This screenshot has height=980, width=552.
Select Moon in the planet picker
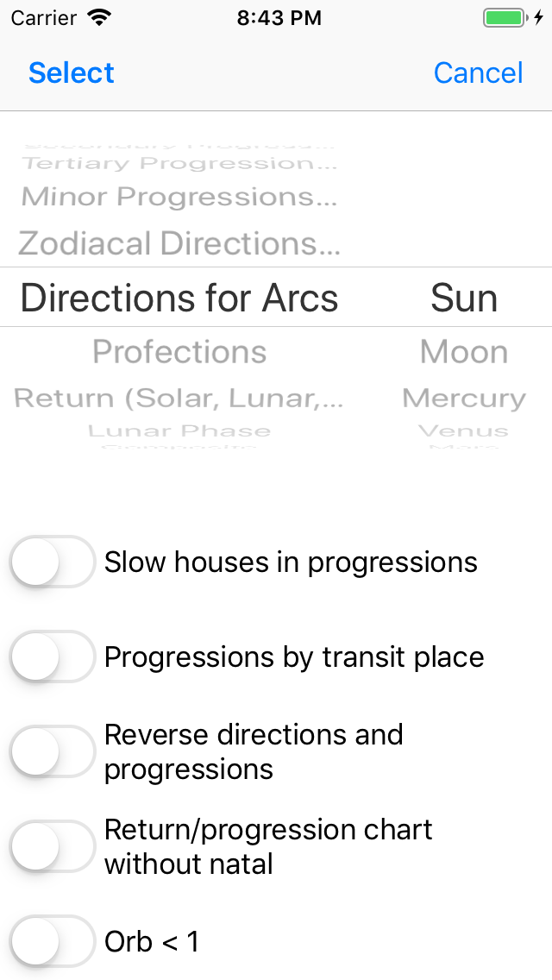(x=464, y=352)
